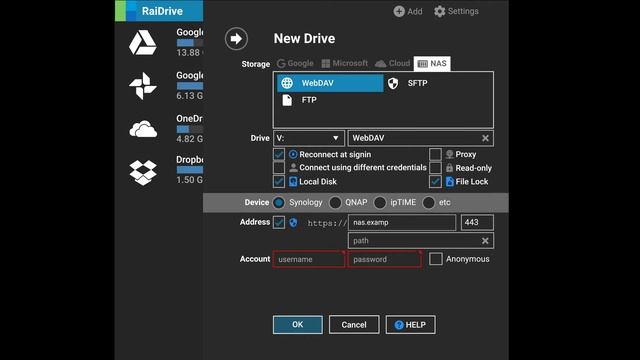Toggle the File Lock checkbox
The width and height of the screenshot is (640, 360).
pyautogui.click(x=435, y=182)
